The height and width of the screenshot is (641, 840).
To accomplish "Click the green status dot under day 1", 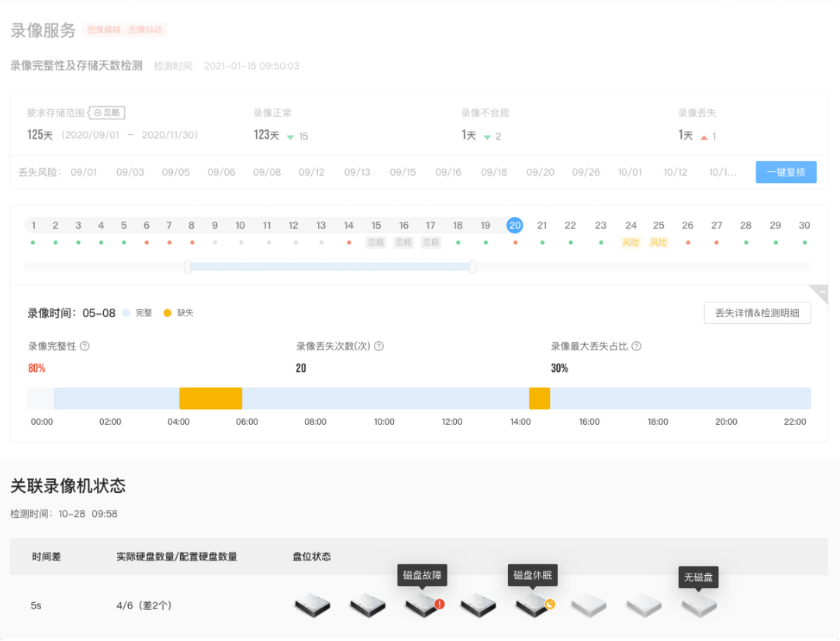I will click(33, 242).
